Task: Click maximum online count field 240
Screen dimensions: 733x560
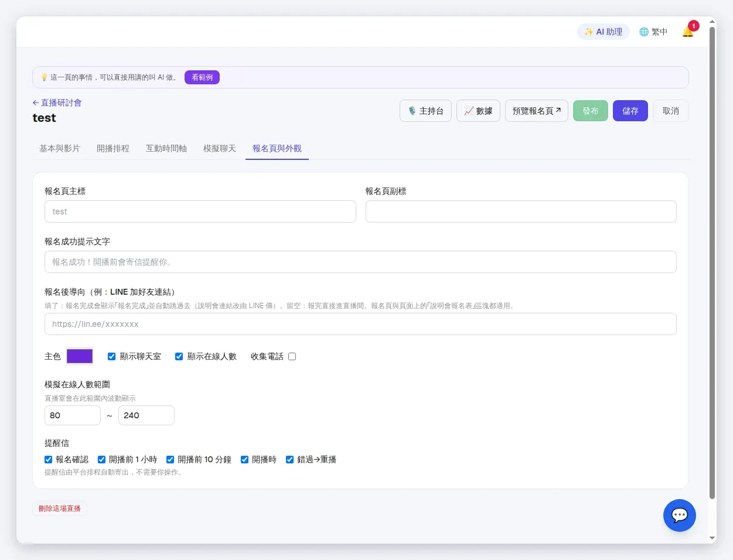Action: 146,415
